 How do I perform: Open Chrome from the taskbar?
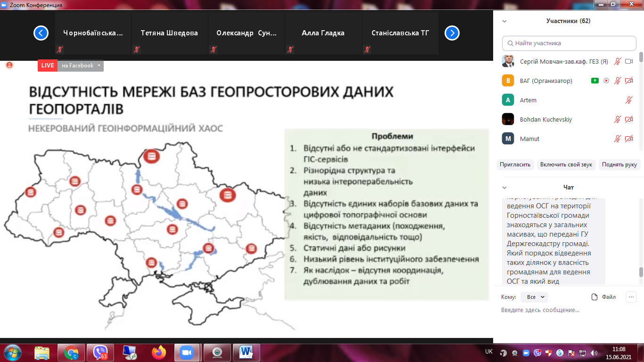coord(71,353)
